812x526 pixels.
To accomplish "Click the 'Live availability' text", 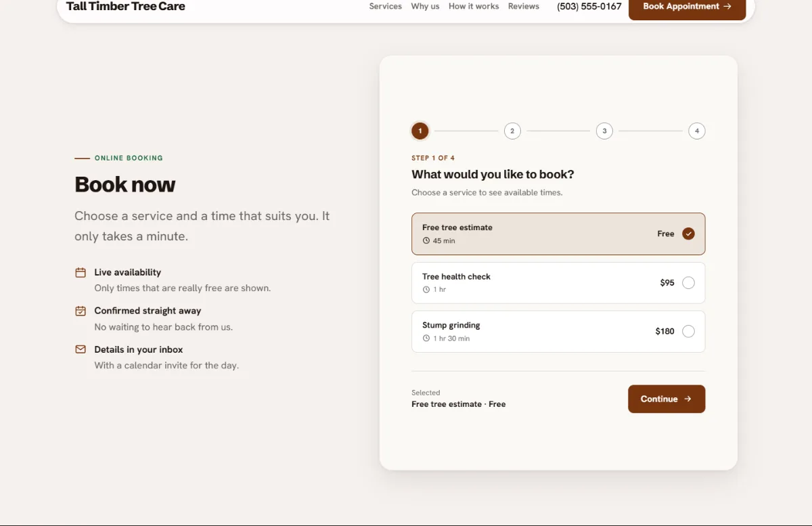I will coord(128,272).
